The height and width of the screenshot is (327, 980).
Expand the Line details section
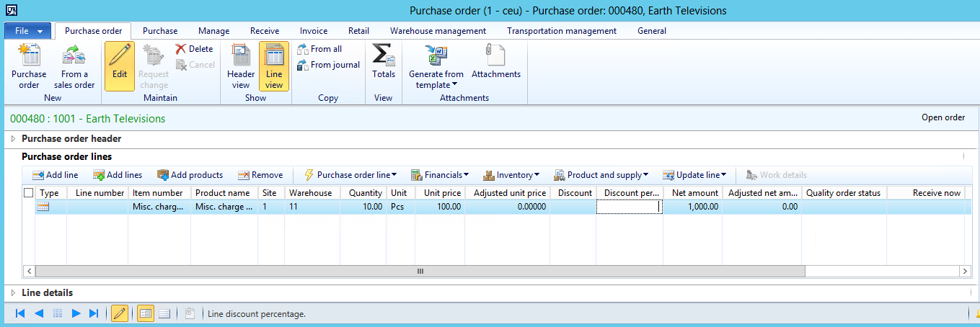pyautogui.click(x=13, y=292)
